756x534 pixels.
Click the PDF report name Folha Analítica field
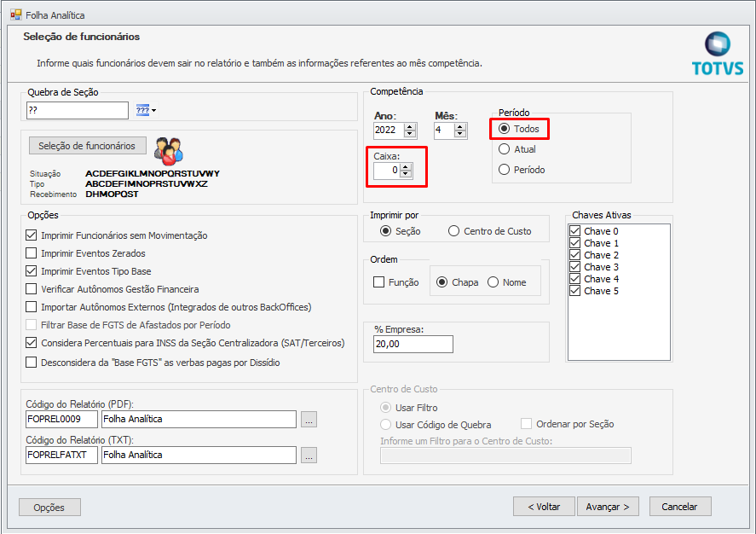199,419
